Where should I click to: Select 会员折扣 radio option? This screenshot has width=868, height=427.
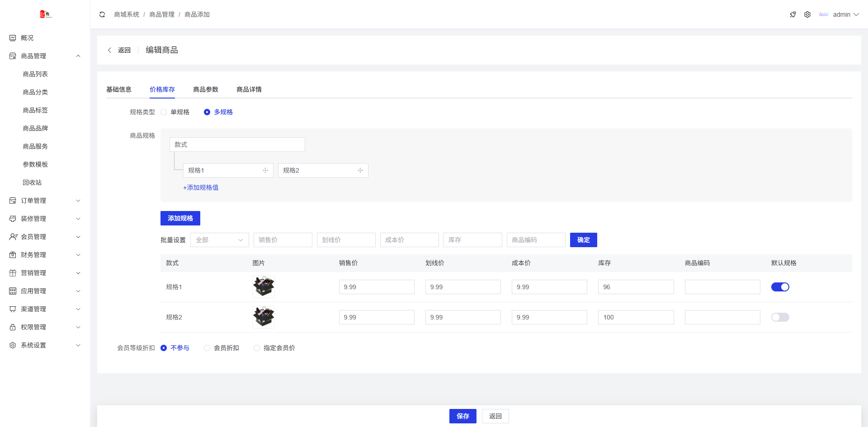[x=222, y=348]
